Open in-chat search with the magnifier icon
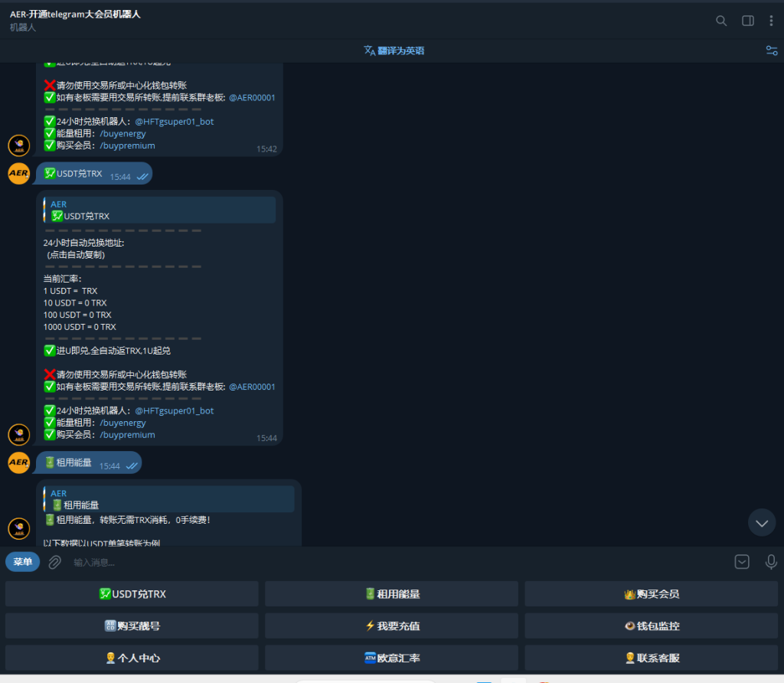 (x=720, y=21)
